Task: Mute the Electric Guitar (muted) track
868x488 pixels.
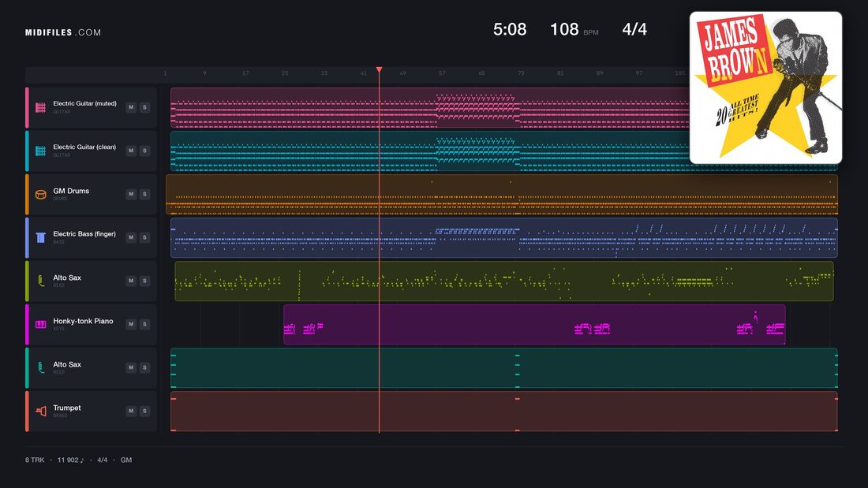Action: 131,107
